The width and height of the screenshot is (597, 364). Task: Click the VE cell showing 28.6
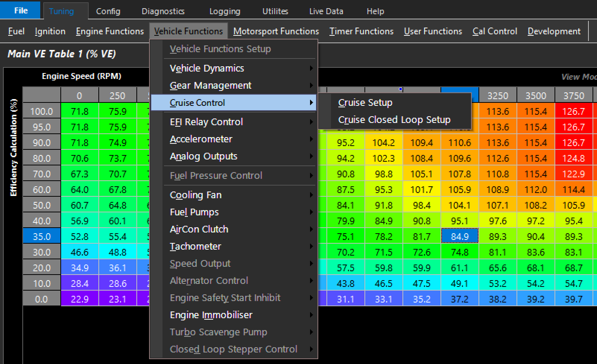click(117, 283)
